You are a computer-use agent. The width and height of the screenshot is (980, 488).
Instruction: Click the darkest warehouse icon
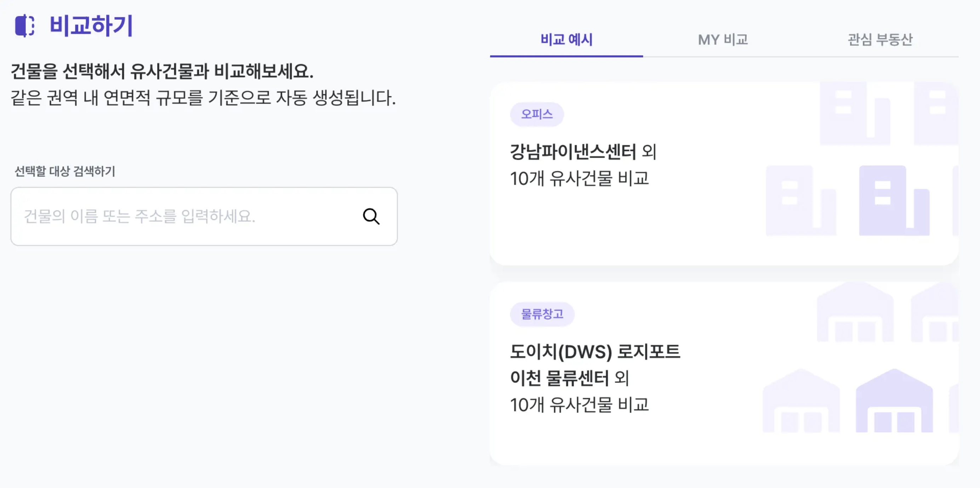point(894,401)
